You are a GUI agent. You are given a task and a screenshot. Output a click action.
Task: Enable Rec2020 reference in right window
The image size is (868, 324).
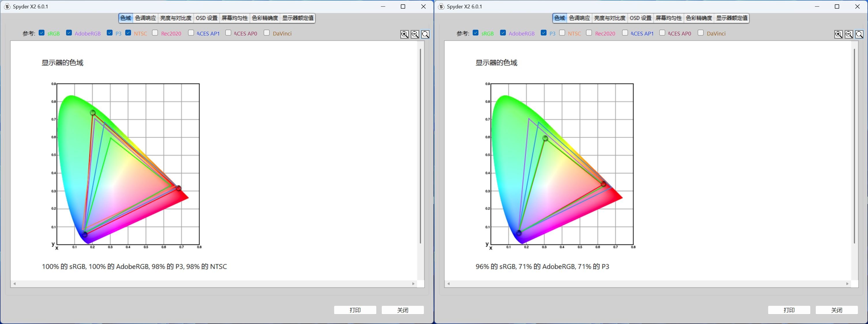(x=589, y=33)
